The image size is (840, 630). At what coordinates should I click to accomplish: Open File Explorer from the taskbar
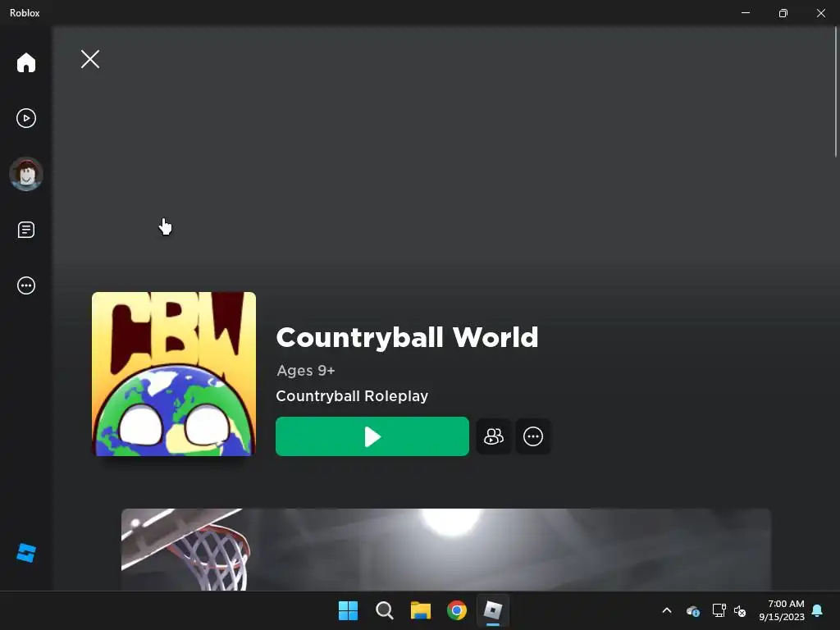coord(421,610)
